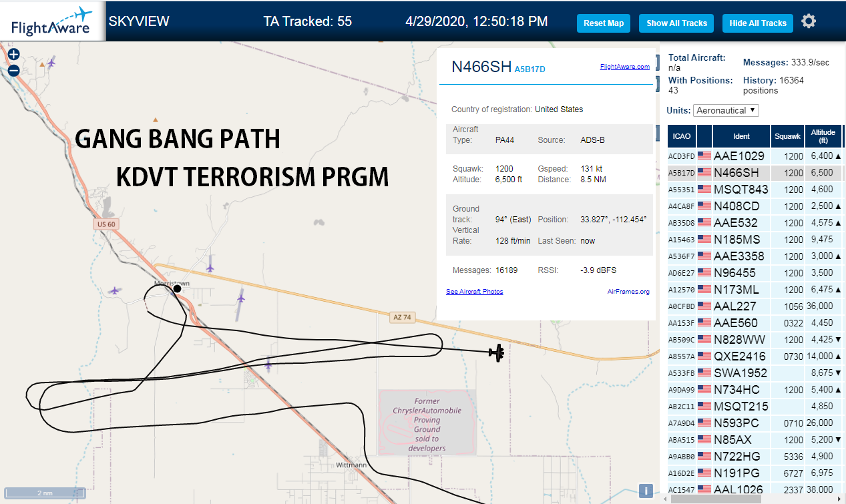Image resolution: width=846 pixels, height=504 pixels.
Task: Click the Reset Map button
Action: pos(604,23)
